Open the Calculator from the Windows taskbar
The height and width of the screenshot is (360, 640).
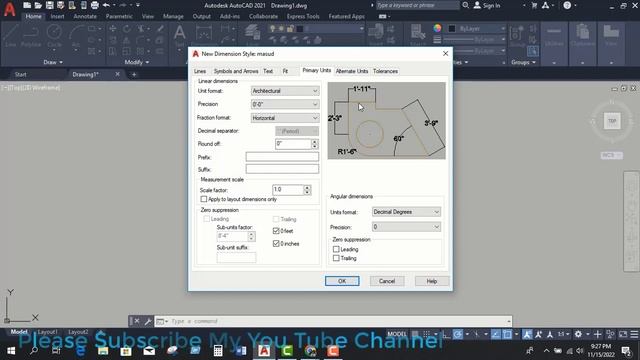point(218,351)
